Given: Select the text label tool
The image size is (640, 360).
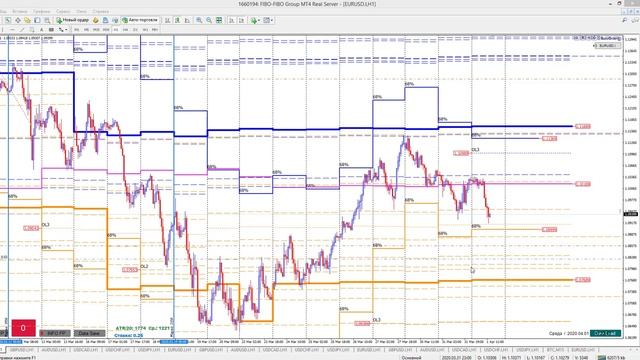Looking at the screenshot, I should pos(51,30).
